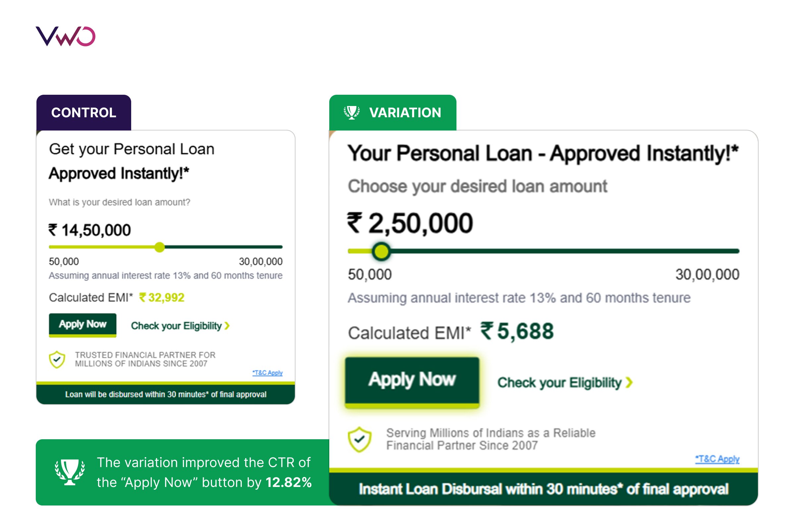The image size is (795, 532).
Task: Click the Control loan amount slider handle
Action: coord(159,247)
